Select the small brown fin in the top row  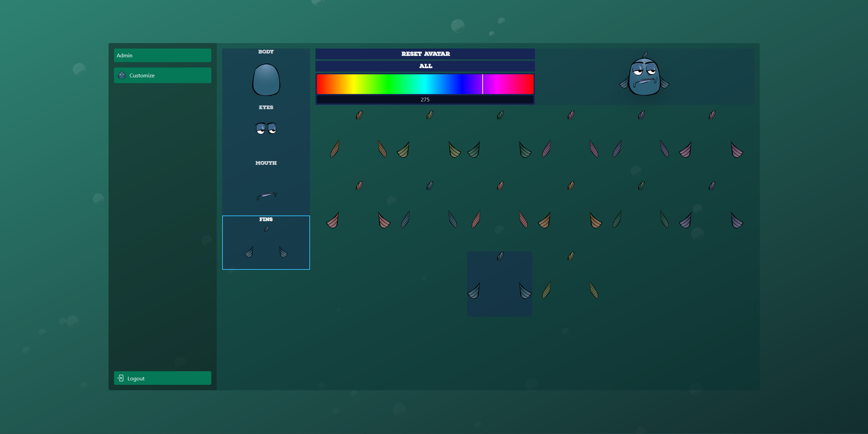pos(360,115)
